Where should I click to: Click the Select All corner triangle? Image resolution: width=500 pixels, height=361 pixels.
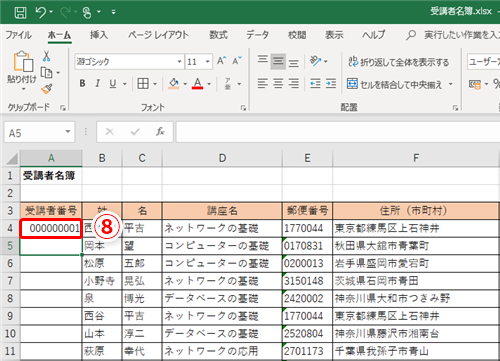(x=12, y=159)
